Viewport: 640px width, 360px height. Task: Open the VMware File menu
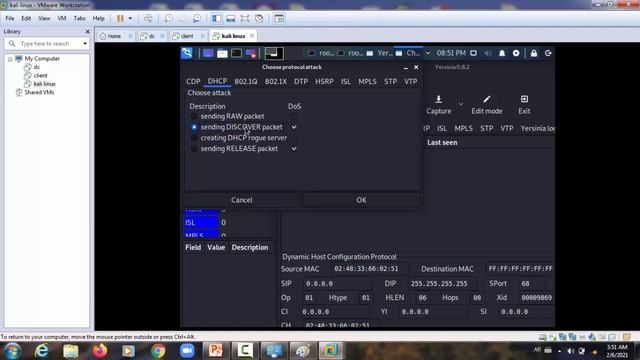pyautogui.click(x=10, y=18)
